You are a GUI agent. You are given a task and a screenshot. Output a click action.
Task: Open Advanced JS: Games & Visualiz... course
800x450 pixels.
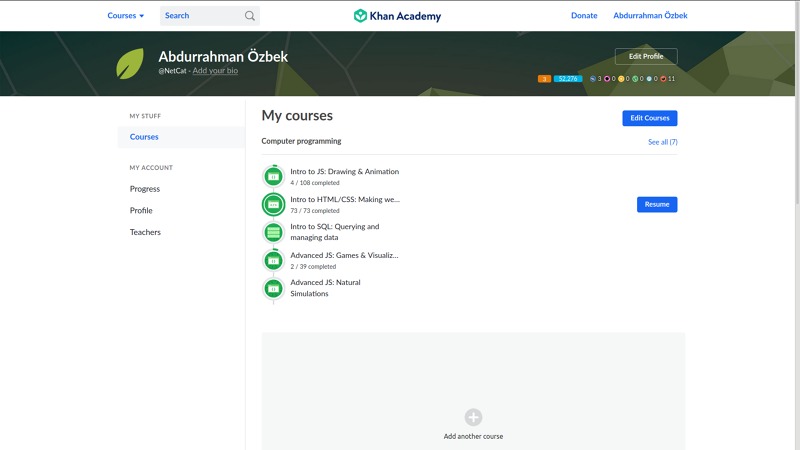coord(344,255)
